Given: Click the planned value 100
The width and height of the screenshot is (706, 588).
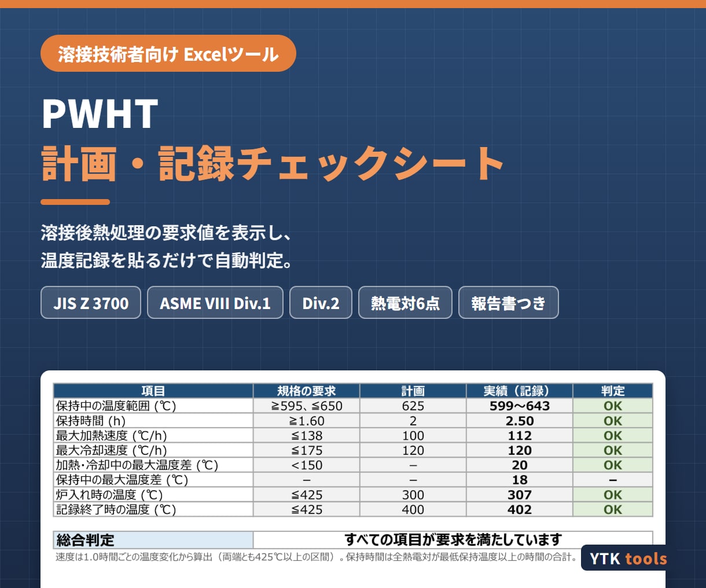Looking at the screenshot, I should 413,436.
